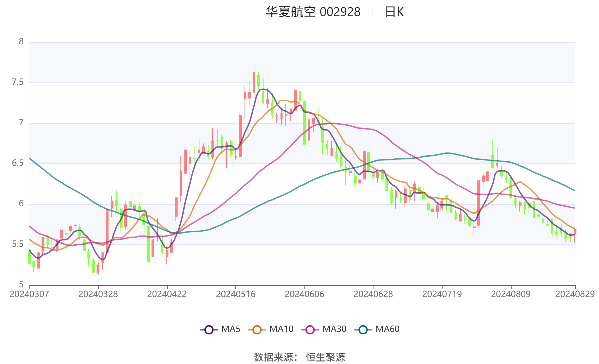Toggle the MA10 orange legend marker
This screenshot has width=599, height=364.
pyautogui.click(x=257, y=330)
